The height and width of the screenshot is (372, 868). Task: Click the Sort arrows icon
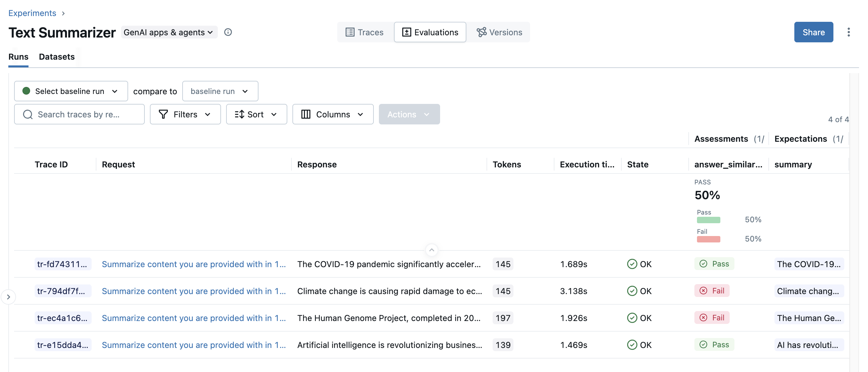(x=239, y=114)
